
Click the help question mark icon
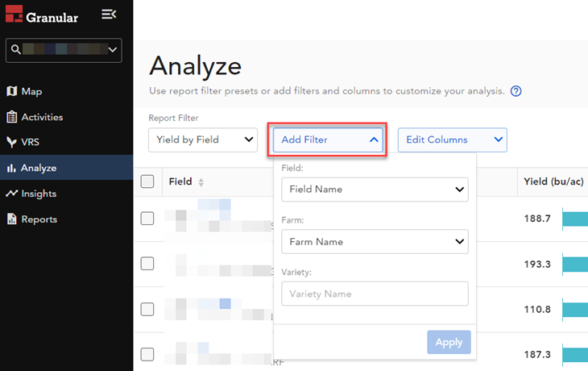pyautogui.click(x=516, y=91)
